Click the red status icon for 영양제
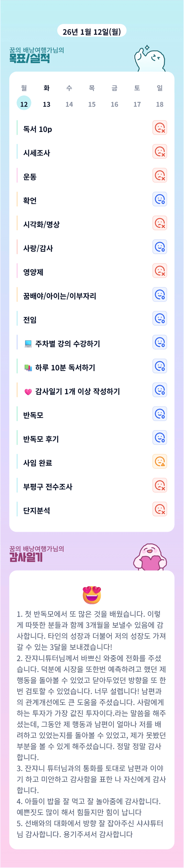The image size is (184, 868). 159,271
